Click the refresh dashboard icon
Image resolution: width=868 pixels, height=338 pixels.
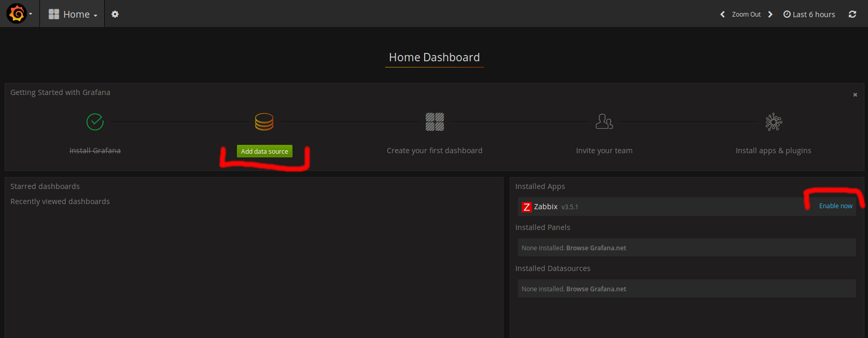click(852, 15)
